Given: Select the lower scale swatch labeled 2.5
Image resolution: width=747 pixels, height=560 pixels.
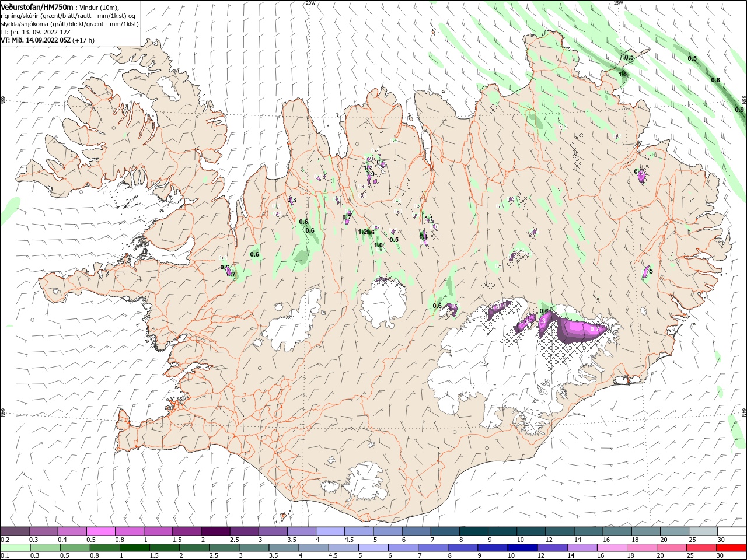Looking at the screenshot, I should [x=224, y=548].
